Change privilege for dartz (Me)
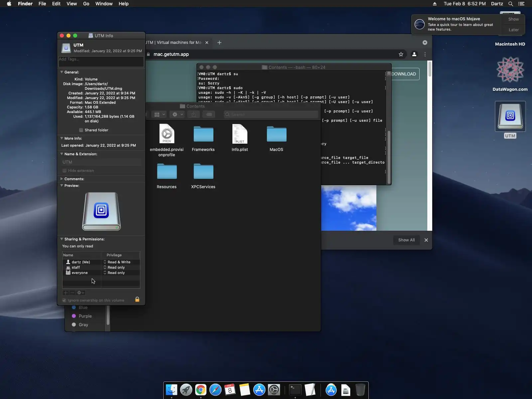 tap(117, 262)
